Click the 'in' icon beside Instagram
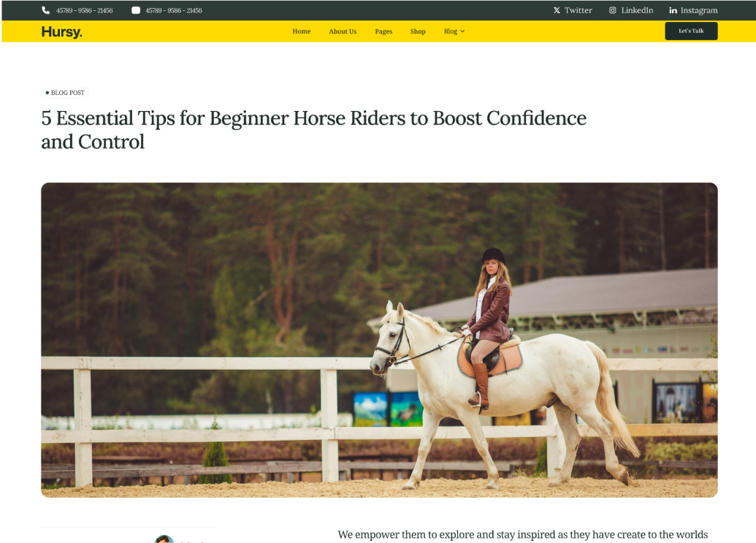 pyautogui.click(x=673, y=10)
